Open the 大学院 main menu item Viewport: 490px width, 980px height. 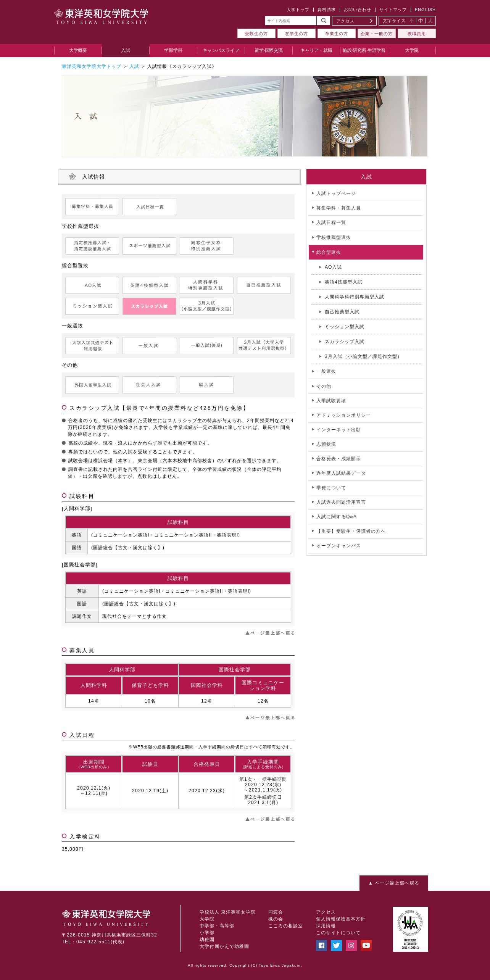[412, 50]
